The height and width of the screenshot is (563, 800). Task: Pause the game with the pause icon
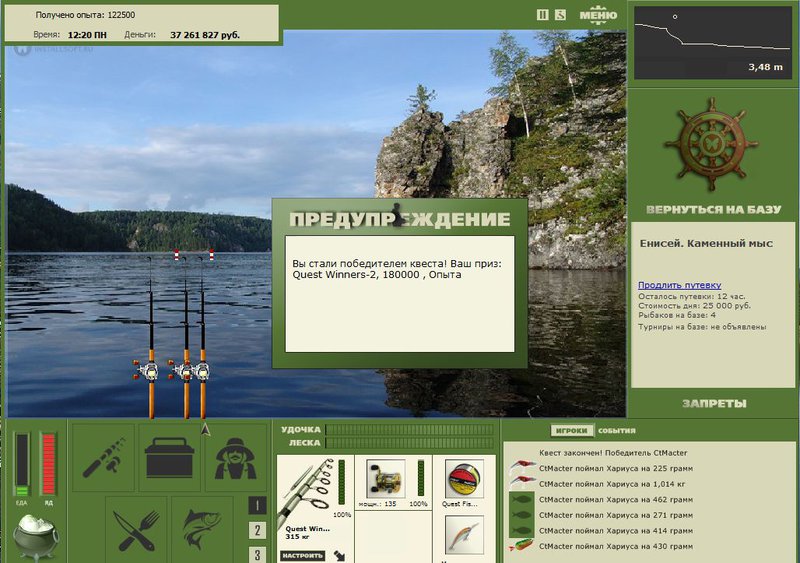click(x=543, y=15)
